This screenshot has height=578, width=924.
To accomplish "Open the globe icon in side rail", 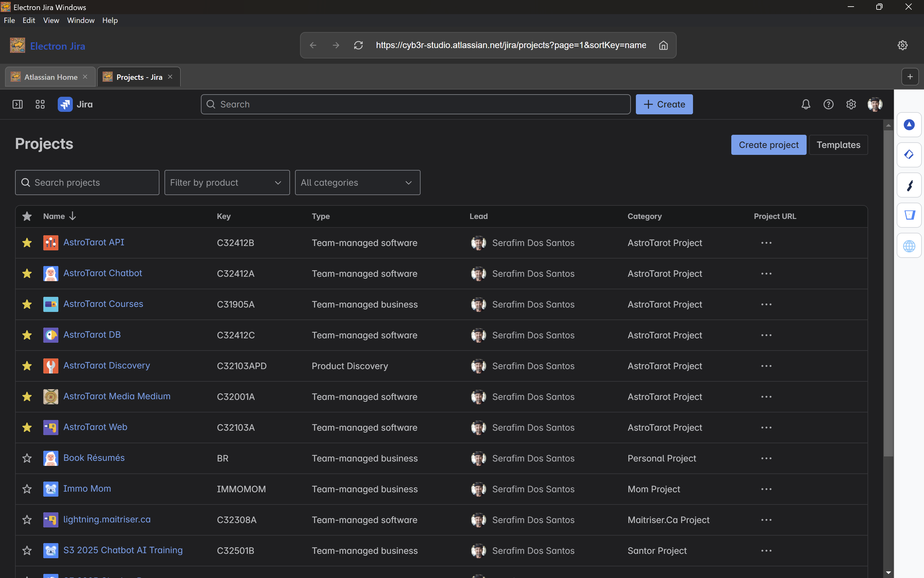I will coord(909,246).
